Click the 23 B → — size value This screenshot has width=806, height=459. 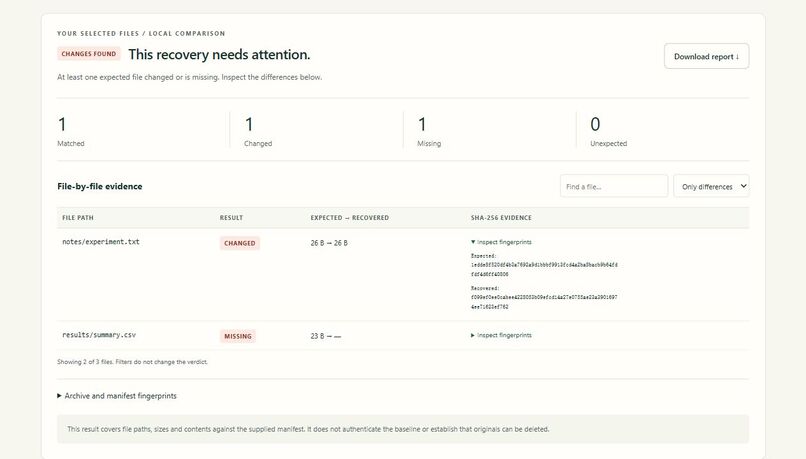point(326,336)
